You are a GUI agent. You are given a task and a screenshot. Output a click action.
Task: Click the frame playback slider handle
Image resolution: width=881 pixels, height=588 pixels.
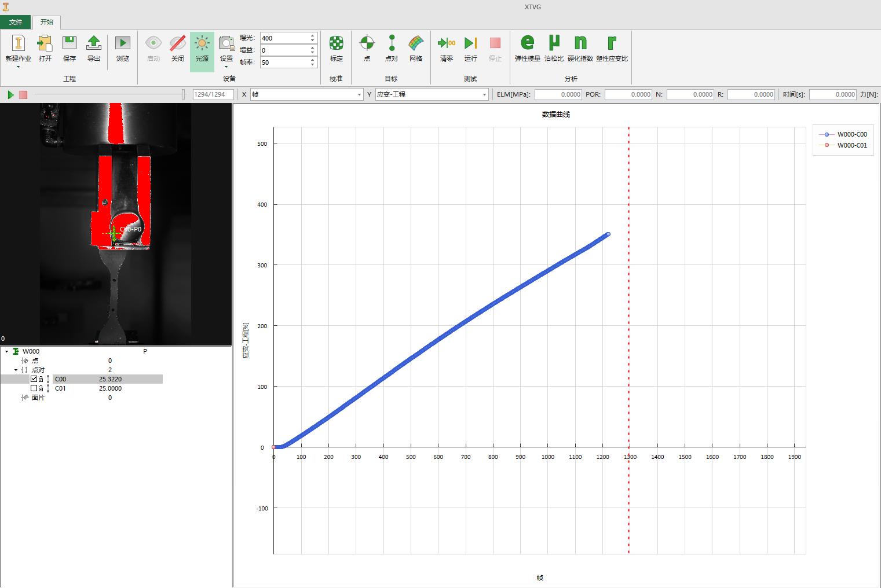point(184,94)
